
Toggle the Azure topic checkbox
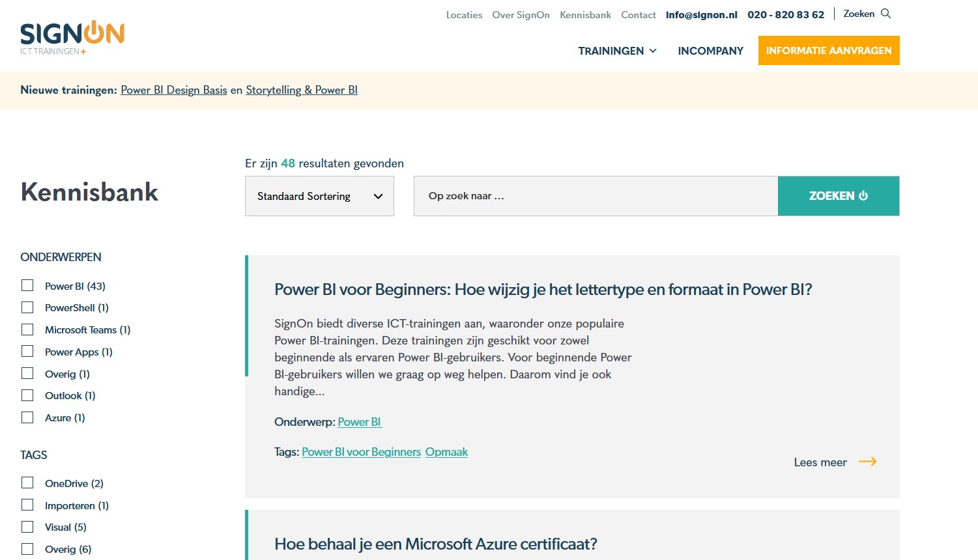click(27, 417)
